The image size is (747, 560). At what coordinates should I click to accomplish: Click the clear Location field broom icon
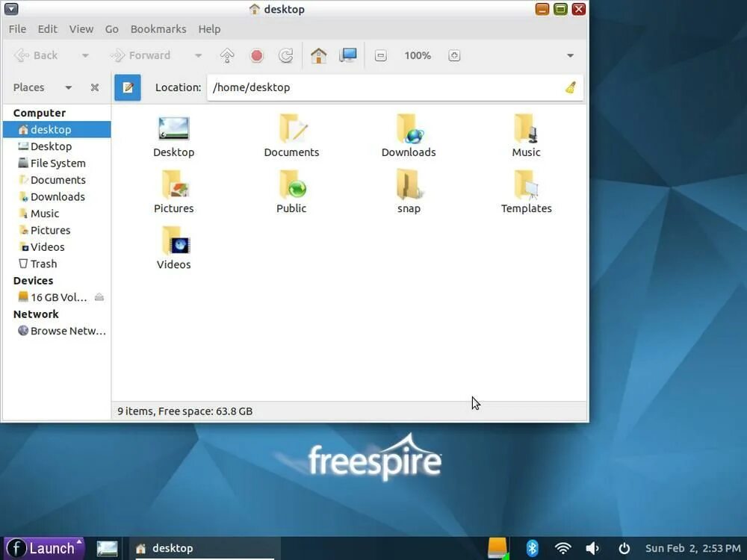pos(570,87)
